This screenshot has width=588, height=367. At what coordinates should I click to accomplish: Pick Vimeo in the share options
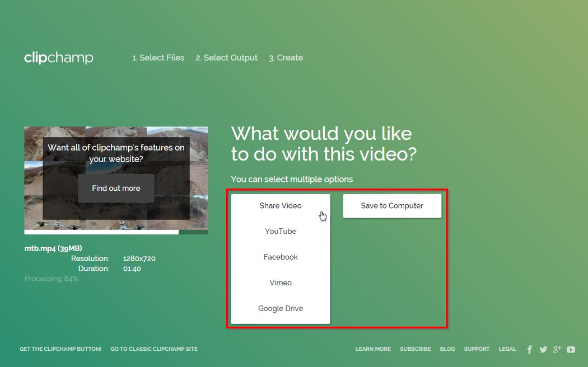pos(281,283)
